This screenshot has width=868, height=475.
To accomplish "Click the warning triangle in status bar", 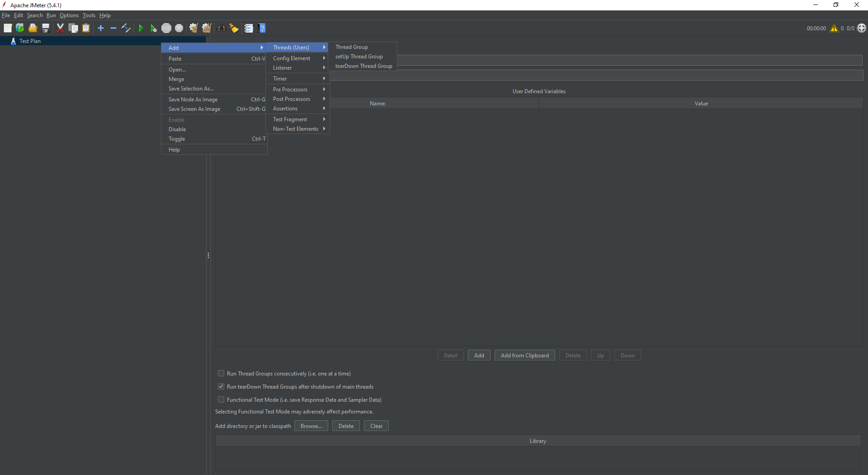I will click(834, 28).
